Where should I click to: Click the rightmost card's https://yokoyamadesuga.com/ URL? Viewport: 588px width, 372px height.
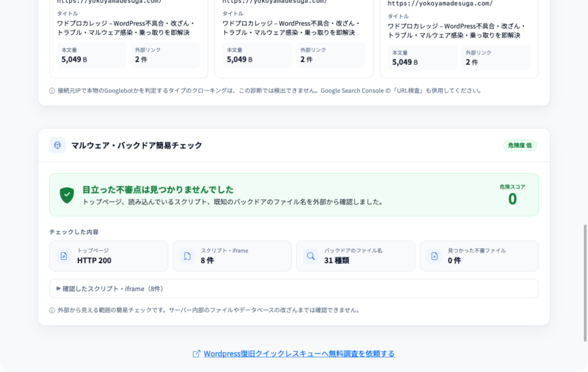pos(440,4)
